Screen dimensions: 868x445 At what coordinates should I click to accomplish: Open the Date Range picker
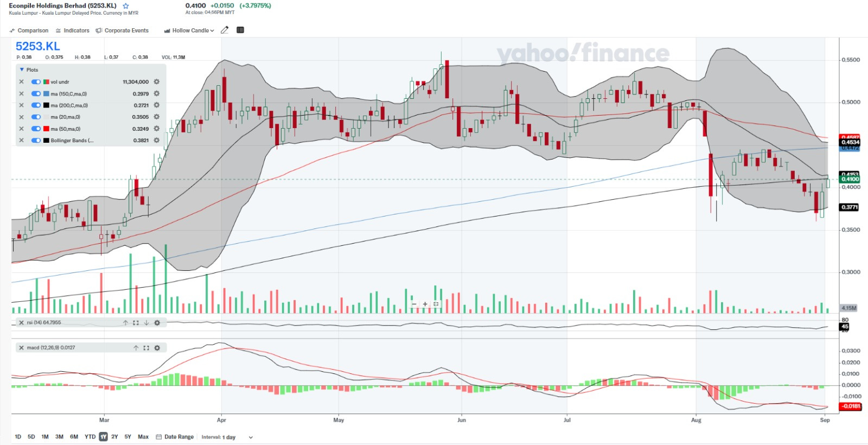point(175,437)
